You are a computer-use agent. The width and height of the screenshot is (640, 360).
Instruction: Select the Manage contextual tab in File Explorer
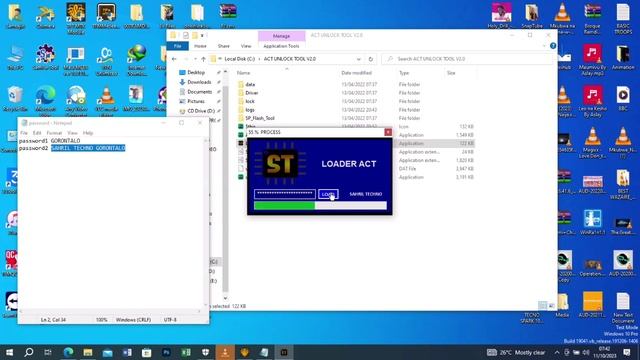tap(281, 36)
